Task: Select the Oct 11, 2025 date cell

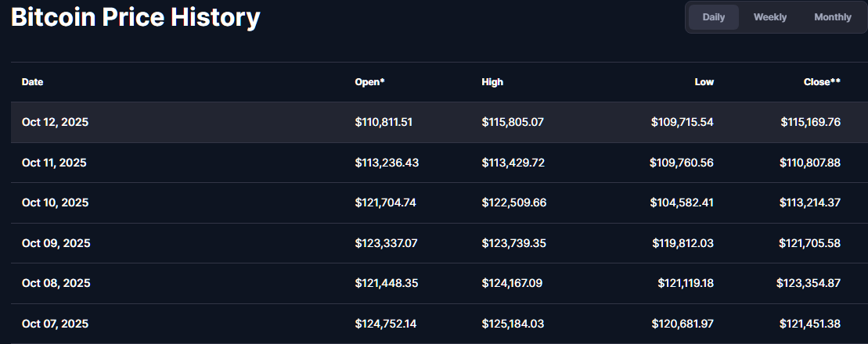Action: 54,163
